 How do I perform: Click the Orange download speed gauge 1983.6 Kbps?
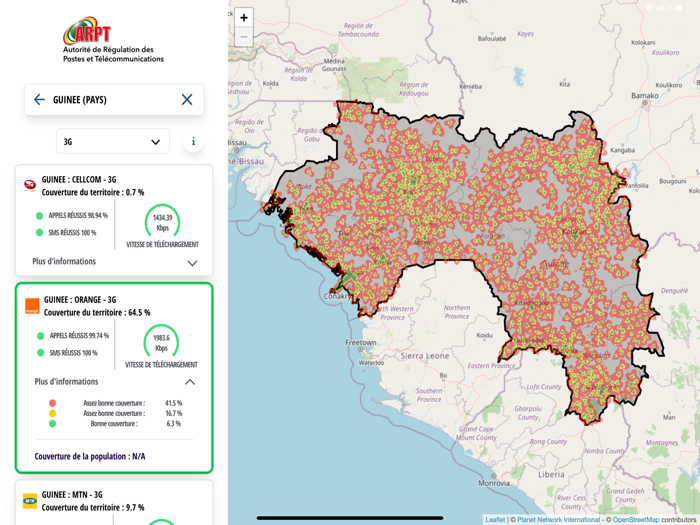(x=161, y=342)
